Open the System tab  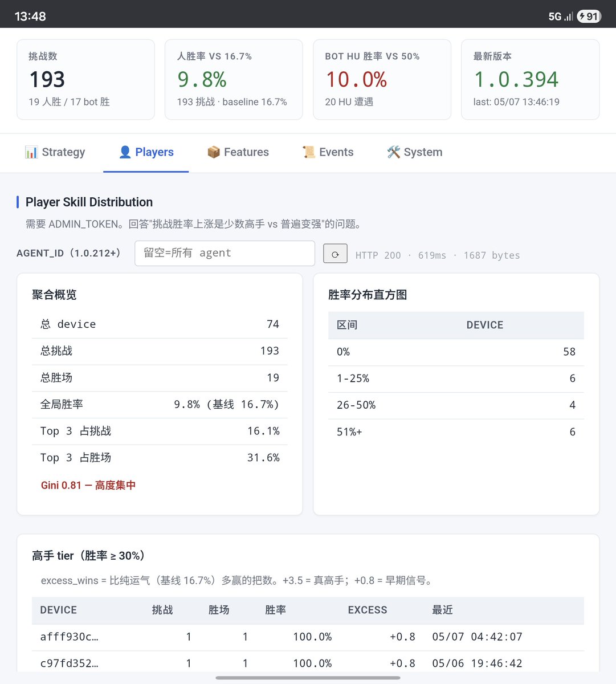(x=414, y=152)
